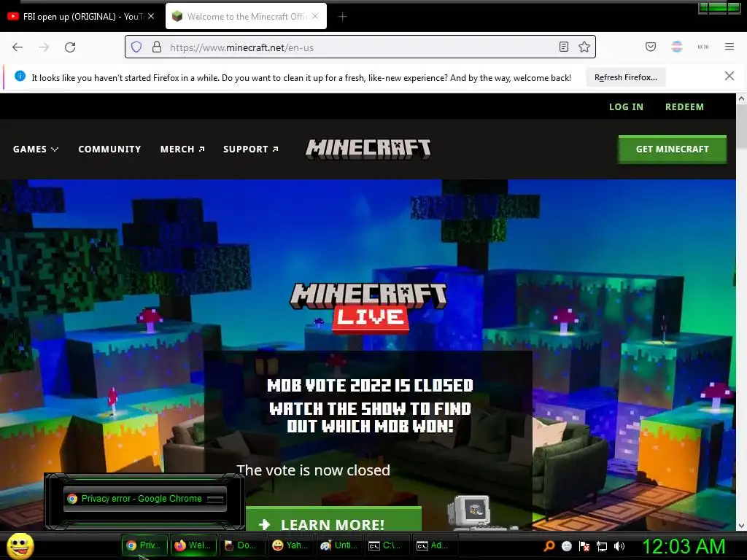The width and height of the screenshot is (747, 560).
Task: Click the Minecraft logo in header
Action: coord(368,149)
